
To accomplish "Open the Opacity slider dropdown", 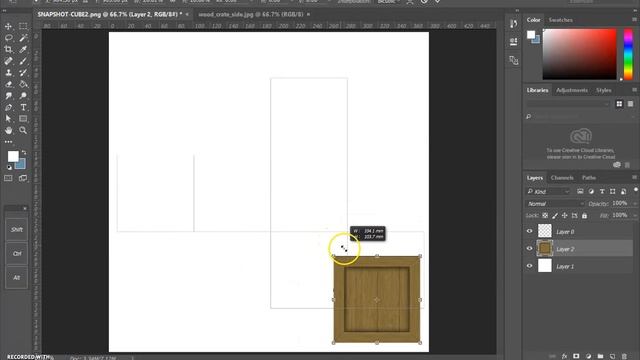I will click(634, 203).
